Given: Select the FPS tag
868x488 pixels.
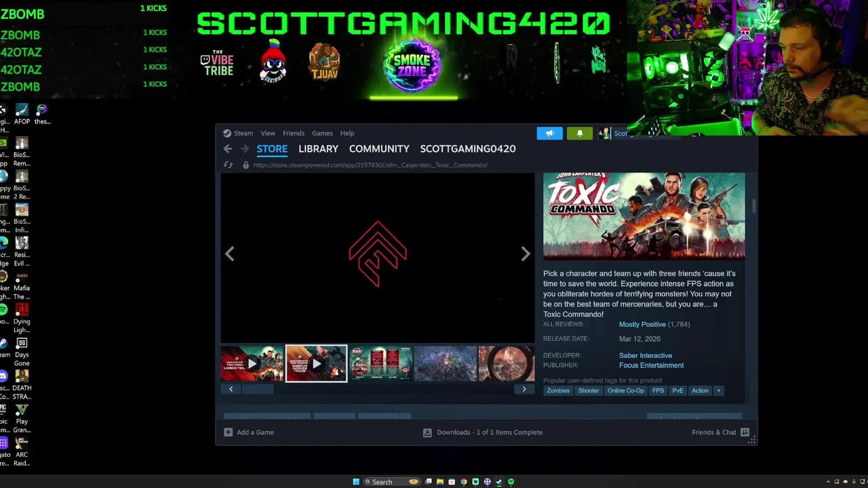Looking at the screenshot, I should pos(658,390).
